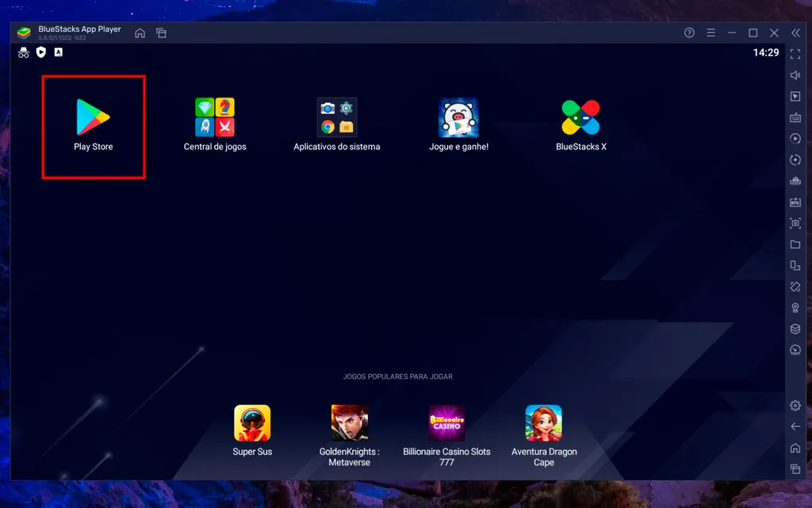The width and height of the screenshot is (812, 508).
Task: Take a screenshot with the camera icon
Action: [x=795, y=223]
